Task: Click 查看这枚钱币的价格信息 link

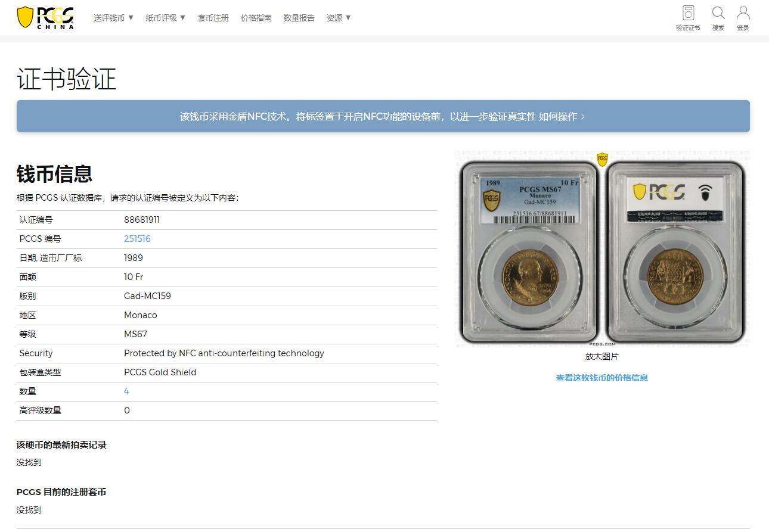Action: (x=601, y=378)
